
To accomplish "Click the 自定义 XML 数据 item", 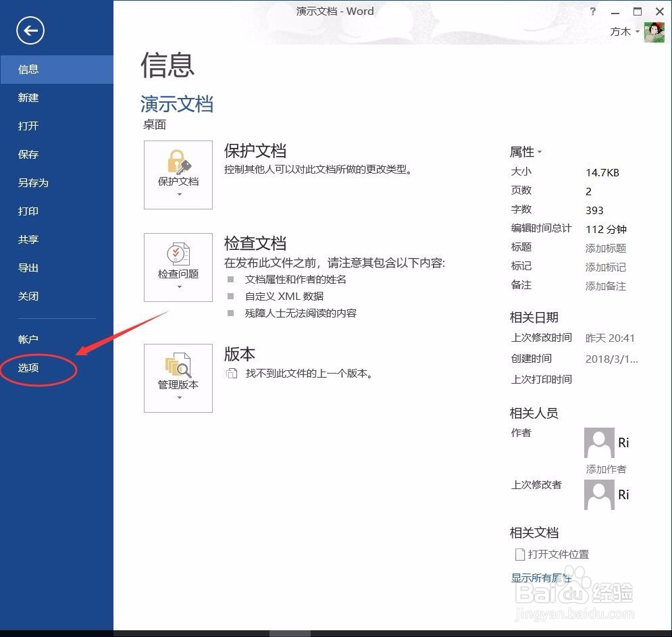I will 284,297.
